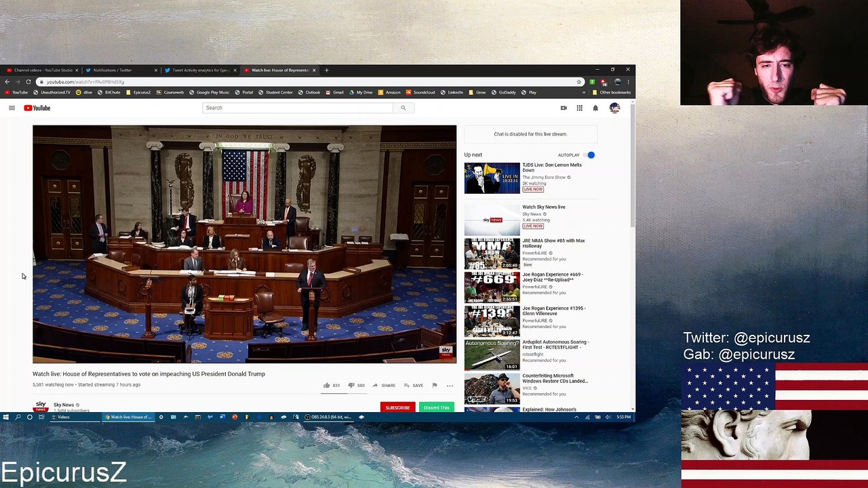Click the red Subscribe button
Screen dimensions: 868x488
point(397,407)
